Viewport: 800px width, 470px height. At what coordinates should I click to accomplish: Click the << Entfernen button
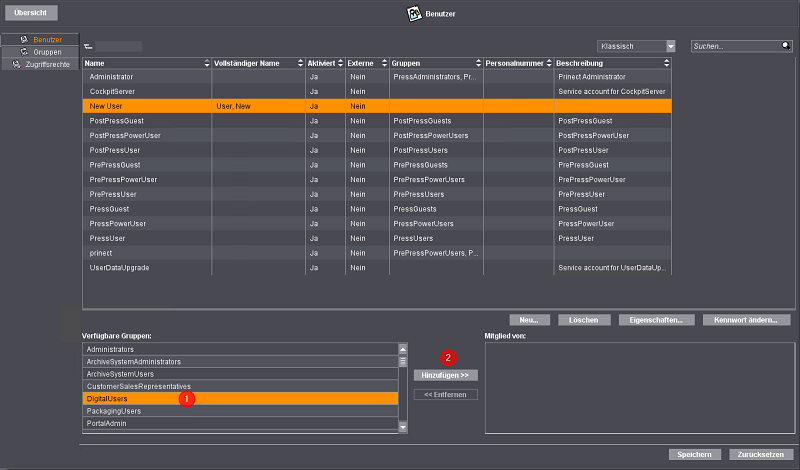coord(445,394)
